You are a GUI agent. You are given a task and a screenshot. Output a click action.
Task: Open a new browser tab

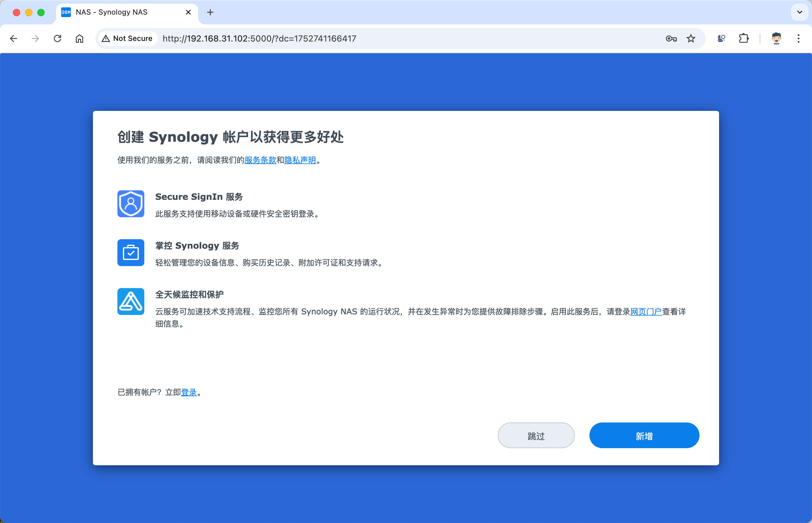tap(210, 12)
